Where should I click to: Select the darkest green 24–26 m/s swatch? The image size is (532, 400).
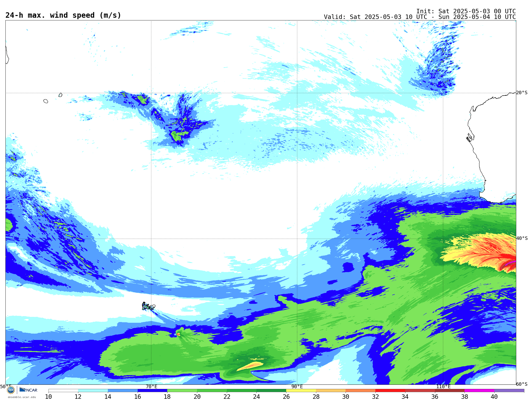pyautogui.click(x=271, y=391)
